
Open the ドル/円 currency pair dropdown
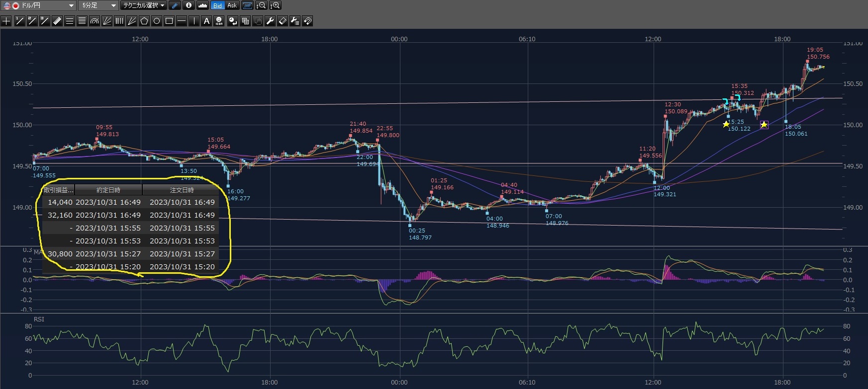tap(39, 5)
